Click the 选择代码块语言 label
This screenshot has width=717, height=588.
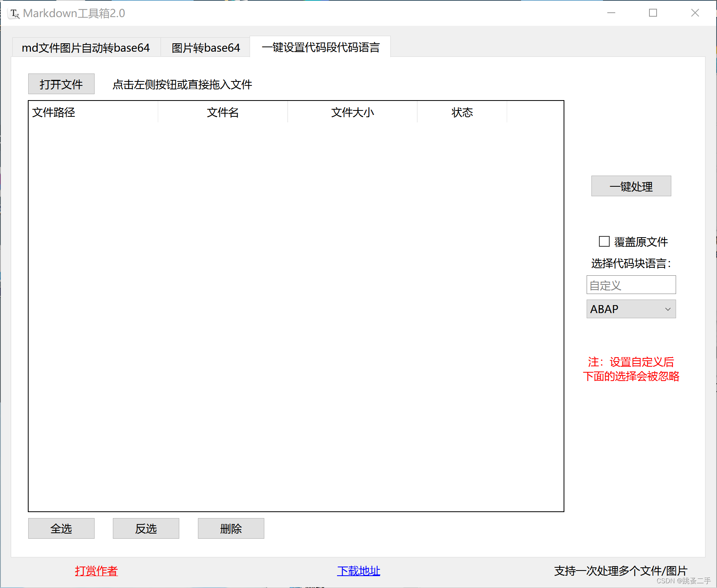(x=631, y=263)
